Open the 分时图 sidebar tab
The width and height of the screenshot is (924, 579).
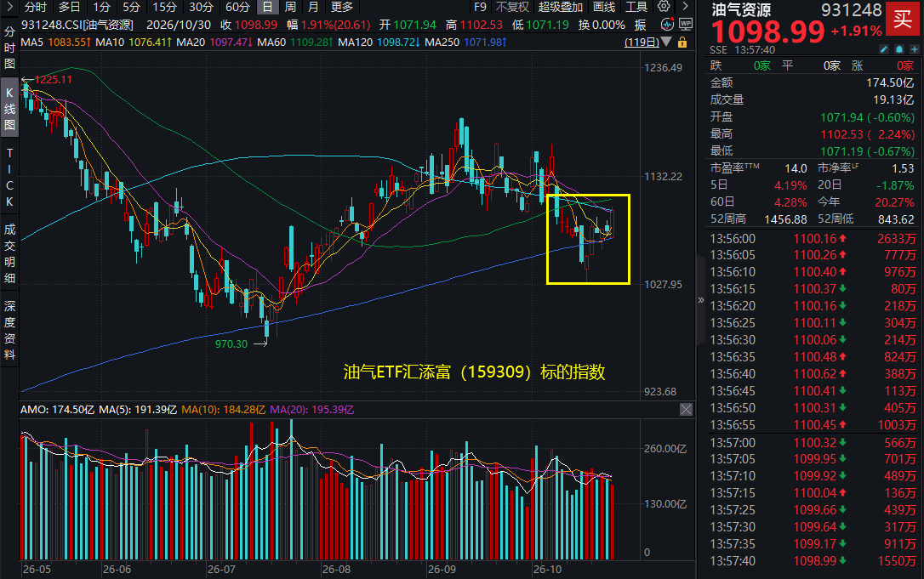point(9,48)
